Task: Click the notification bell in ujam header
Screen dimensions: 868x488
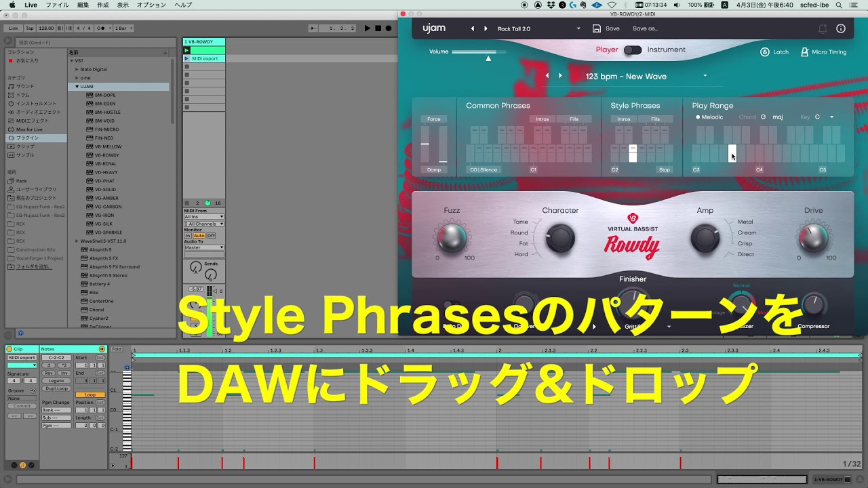Action: [823, 28]
